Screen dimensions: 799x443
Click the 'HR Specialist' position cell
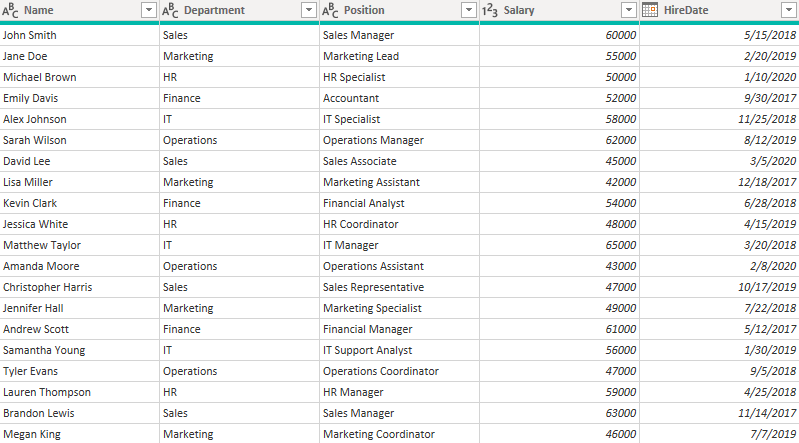coord(400,77)
